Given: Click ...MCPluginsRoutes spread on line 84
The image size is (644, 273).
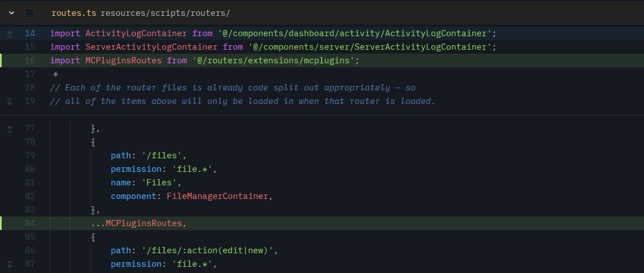Looking at the screenshot, I should tap(137, 223).
